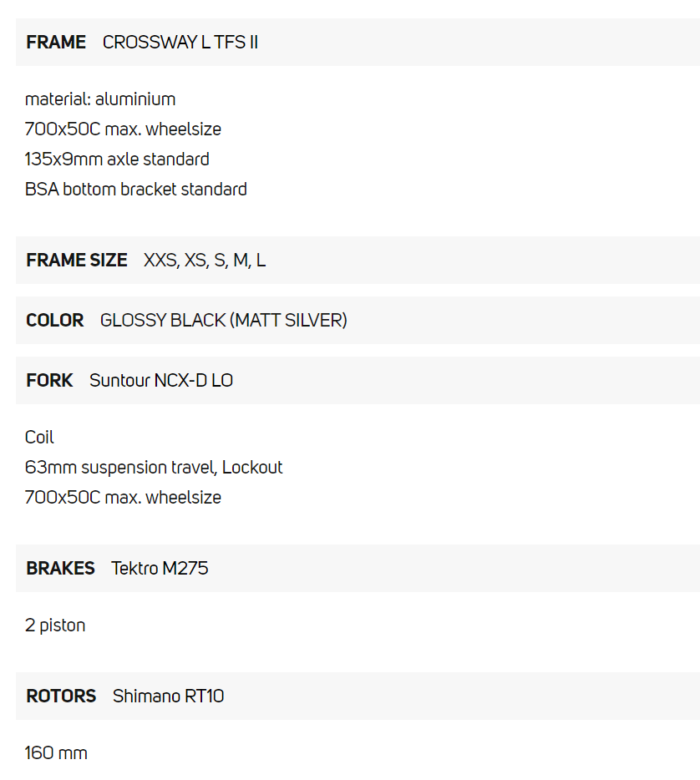Viewport: 700px width, 780px height.
Task: Click the 63mm suspension travel, Lockout line
Action: (154, 468)
